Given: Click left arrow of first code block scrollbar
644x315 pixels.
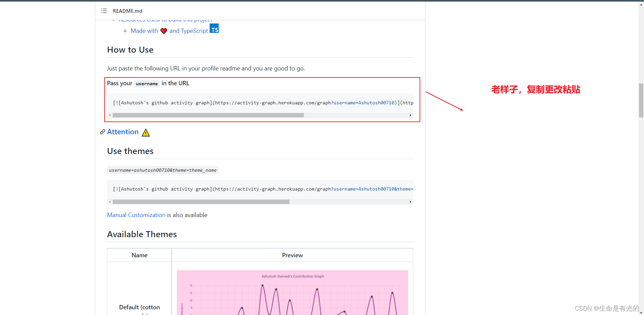Looking at the screenshot, I should tap(110, 115).
